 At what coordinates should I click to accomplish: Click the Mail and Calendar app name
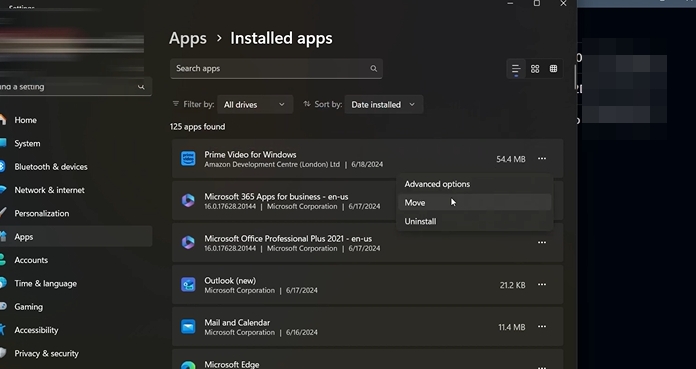coord(237,322)
